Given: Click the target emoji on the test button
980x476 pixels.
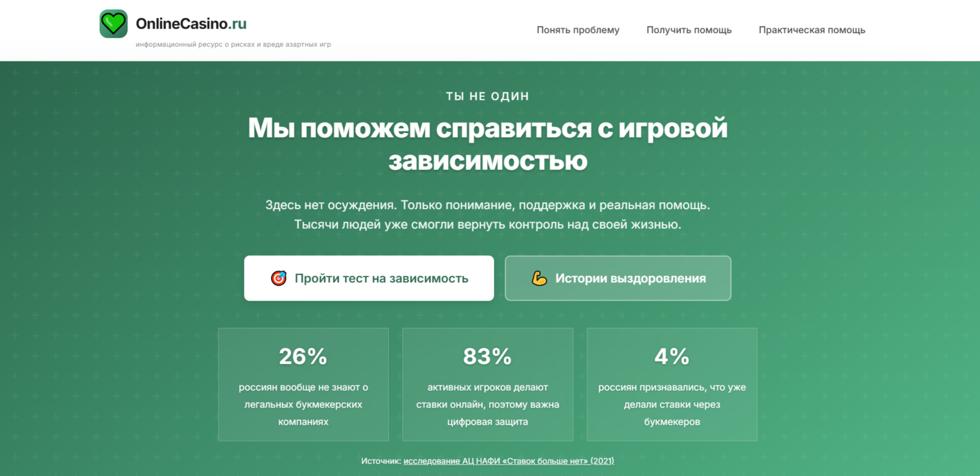Looking at the screenshot, I should [278, 278].
